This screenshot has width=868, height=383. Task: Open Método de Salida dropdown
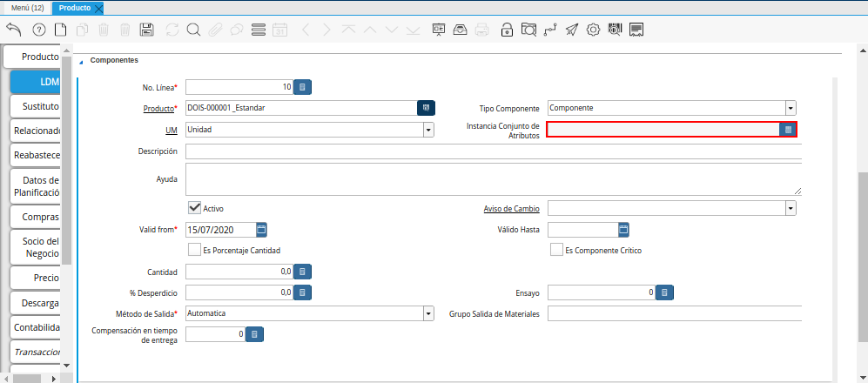(428, 313)
